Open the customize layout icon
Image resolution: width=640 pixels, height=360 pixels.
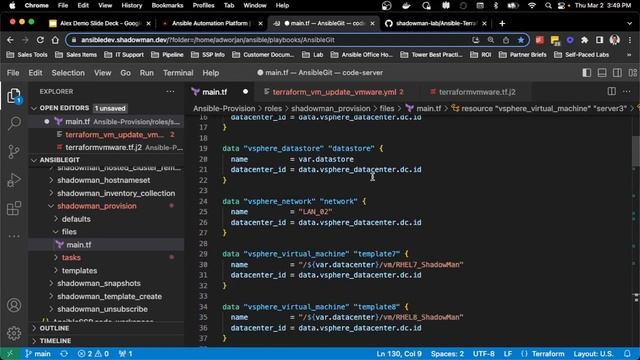click(x=633, y=73)
